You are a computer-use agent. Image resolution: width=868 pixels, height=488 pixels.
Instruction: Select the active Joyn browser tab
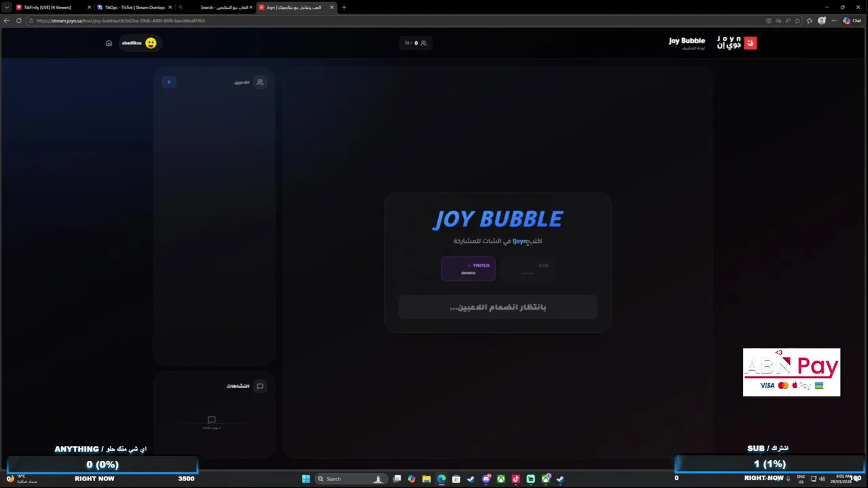[296, 7]
